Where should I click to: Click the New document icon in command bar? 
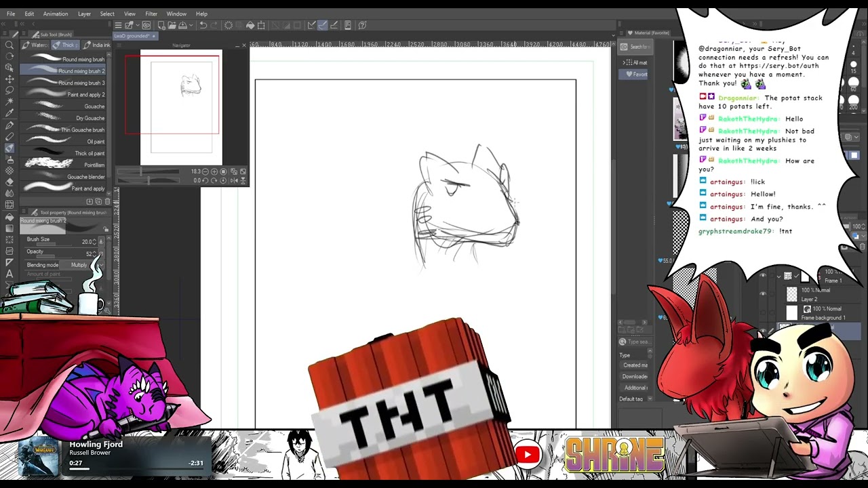coord(162,25)
